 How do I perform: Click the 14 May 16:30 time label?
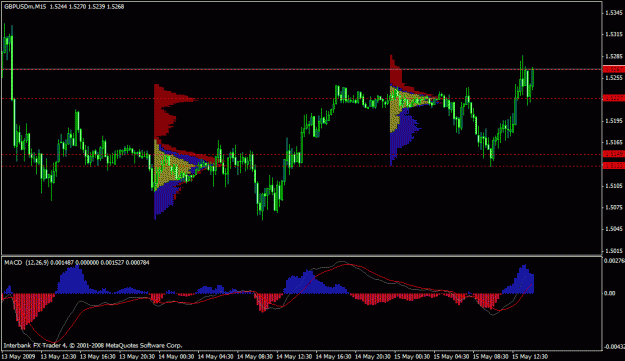334,357
